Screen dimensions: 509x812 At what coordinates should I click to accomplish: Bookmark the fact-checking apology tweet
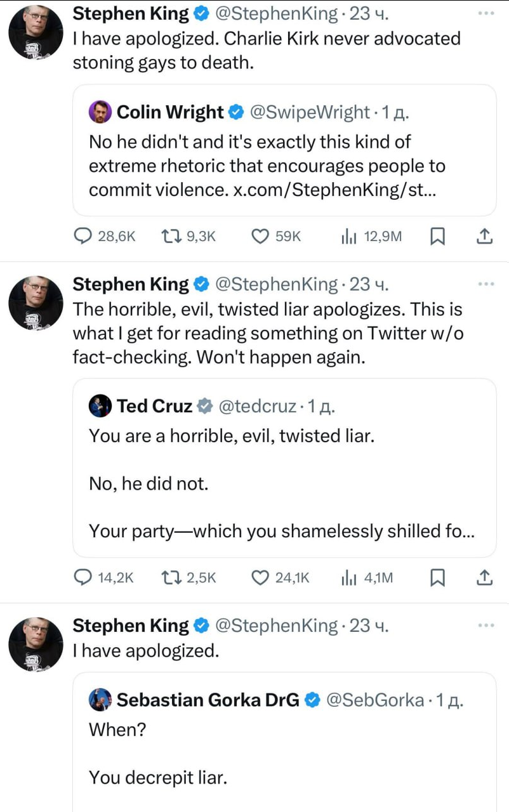pyautogui.click(x=437, y=577)
